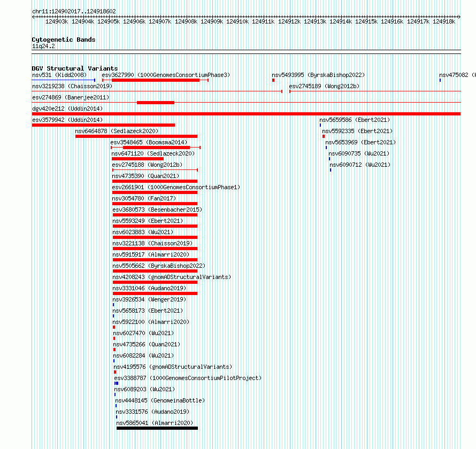The width and height of the screenshot is (476, 449).
Task: Click the red bar under nsv3331046
Action: tap(155, 293)
